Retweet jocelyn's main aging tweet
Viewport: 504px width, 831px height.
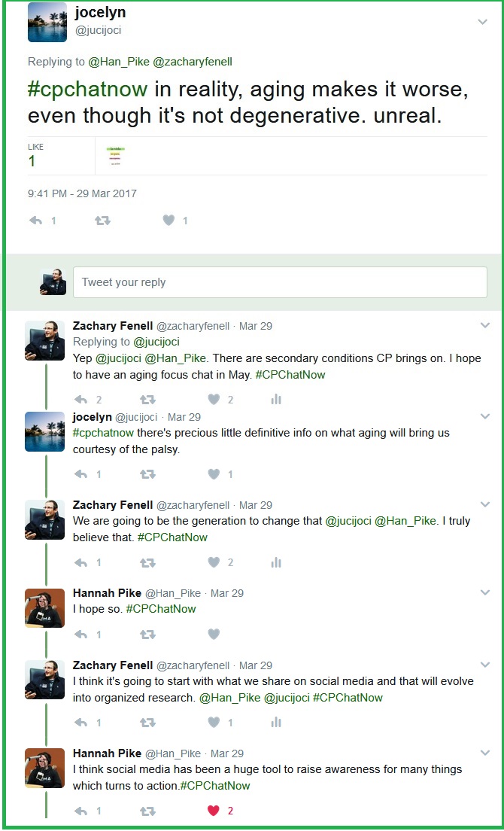click(103, 221)
